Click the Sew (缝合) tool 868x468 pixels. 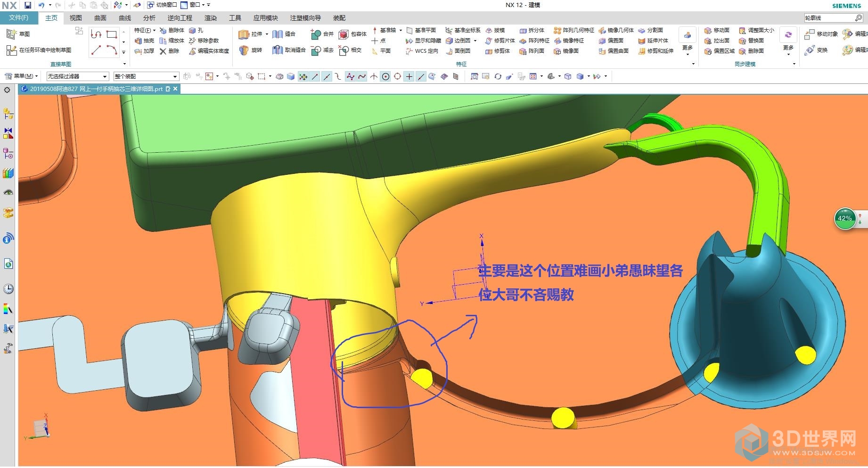coord(284,34)
